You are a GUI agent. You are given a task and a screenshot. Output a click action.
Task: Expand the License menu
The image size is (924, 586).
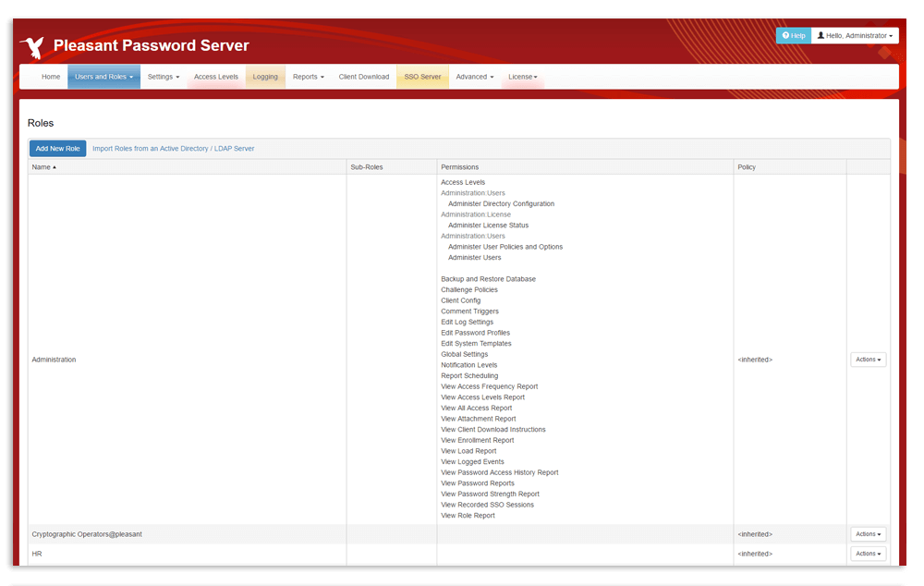pos(522,77)
